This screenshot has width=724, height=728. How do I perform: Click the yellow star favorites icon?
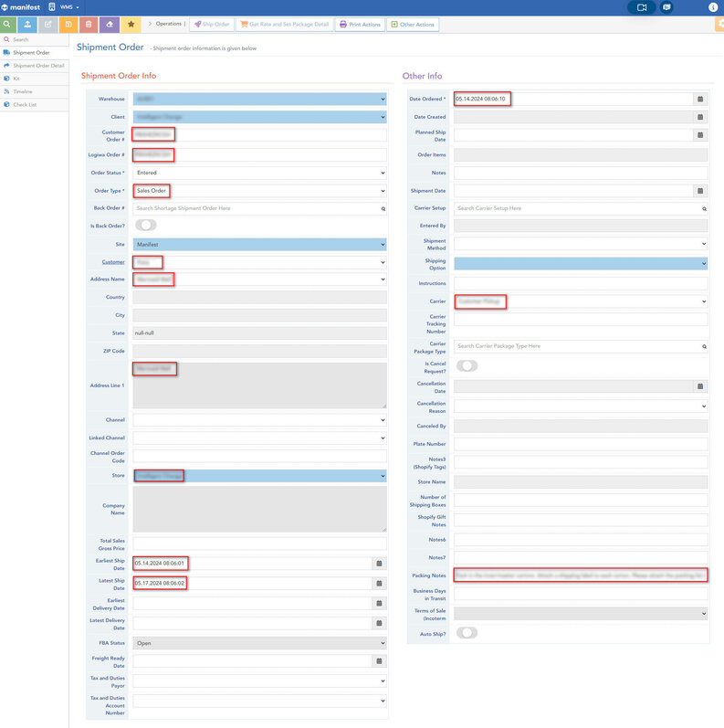point(131,24)
